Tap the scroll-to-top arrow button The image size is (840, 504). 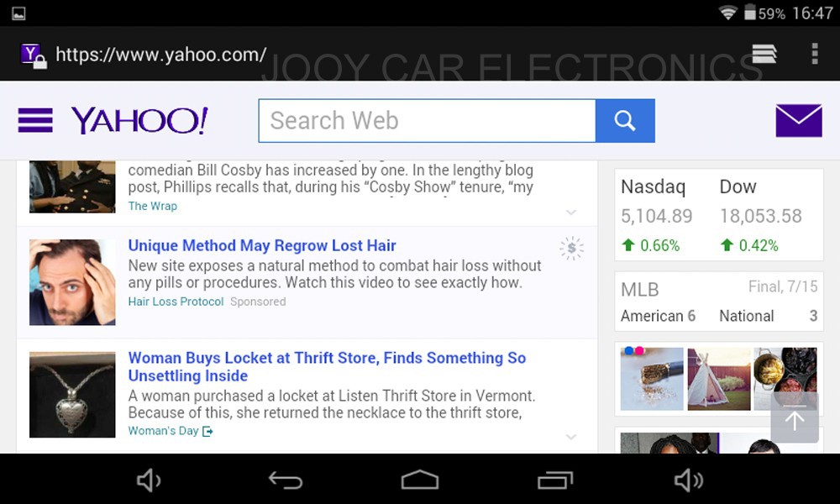point(795,418)
